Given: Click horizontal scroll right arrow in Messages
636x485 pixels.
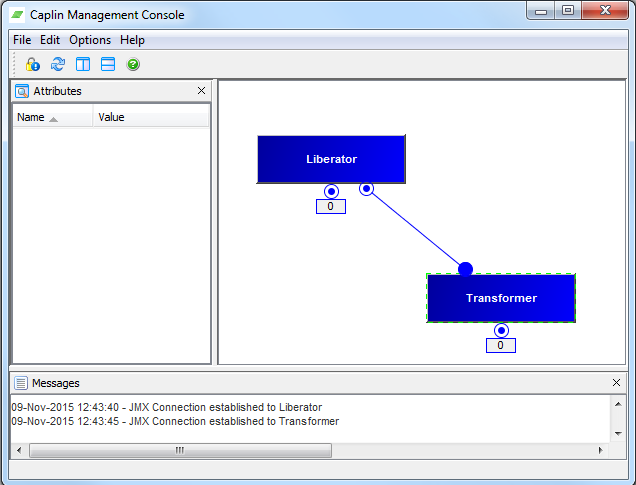Looking at the screenshot, I should (601, 450).
